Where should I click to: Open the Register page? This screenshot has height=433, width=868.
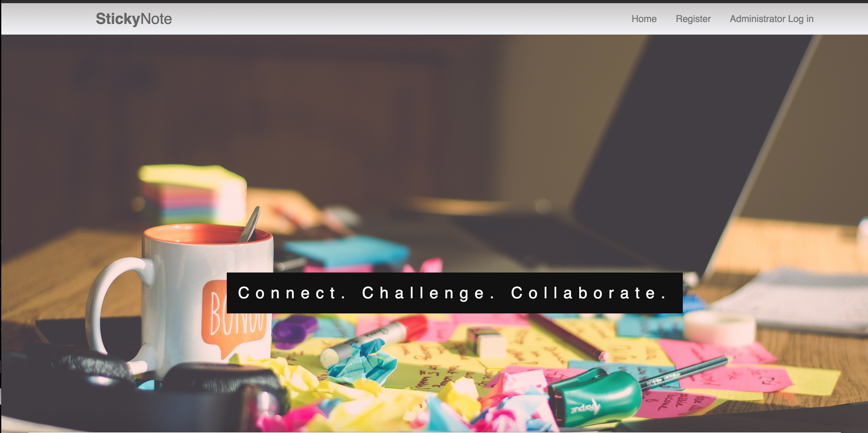click(x=693, y=19)
